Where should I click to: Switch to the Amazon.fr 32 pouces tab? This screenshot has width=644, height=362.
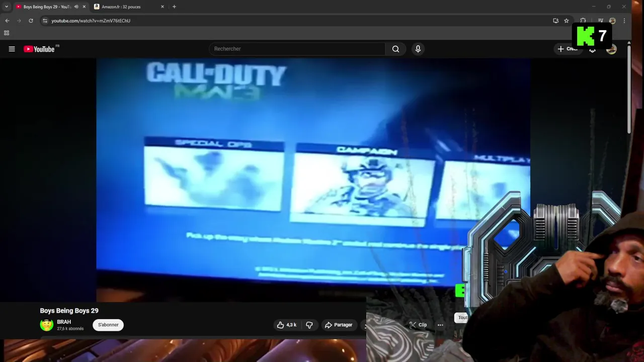(x=129, y=7)
